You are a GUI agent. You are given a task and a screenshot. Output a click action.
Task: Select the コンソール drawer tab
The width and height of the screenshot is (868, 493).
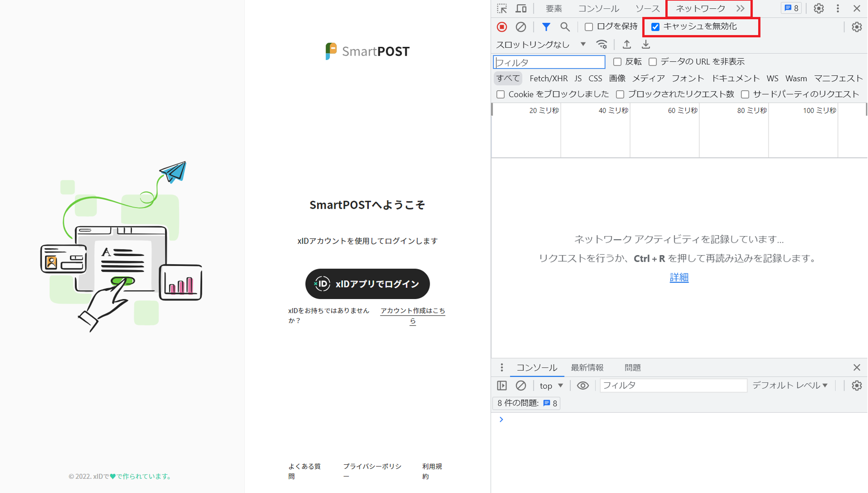pos(537,368)
